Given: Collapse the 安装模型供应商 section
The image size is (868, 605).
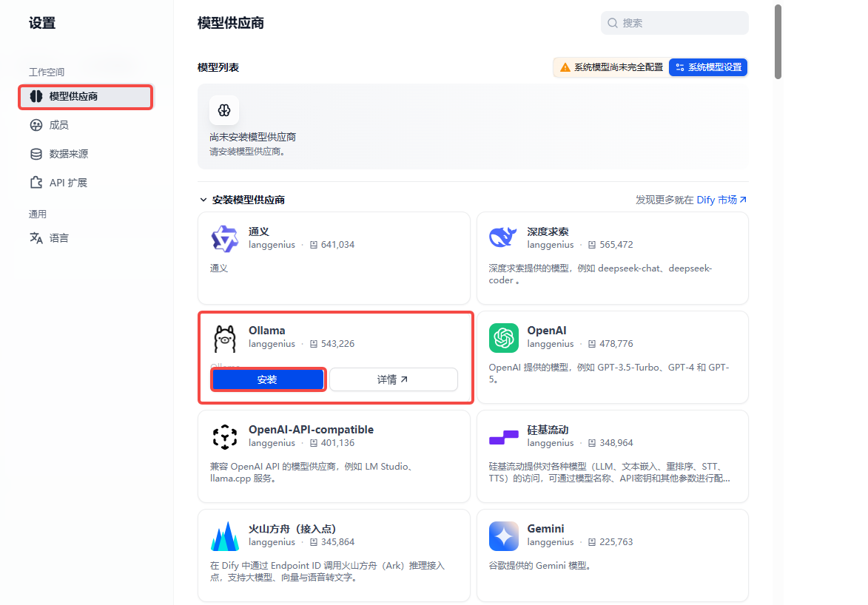Looking at the screenshot, I should 203,200.
